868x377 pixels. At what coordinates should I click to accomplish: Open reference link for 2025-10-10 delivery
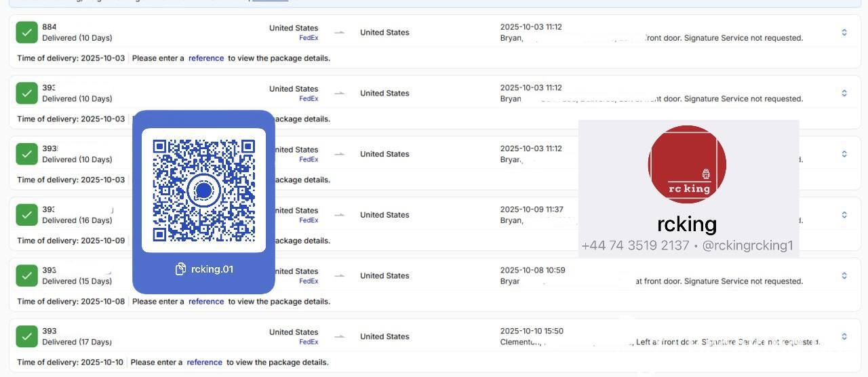point(204,362)
